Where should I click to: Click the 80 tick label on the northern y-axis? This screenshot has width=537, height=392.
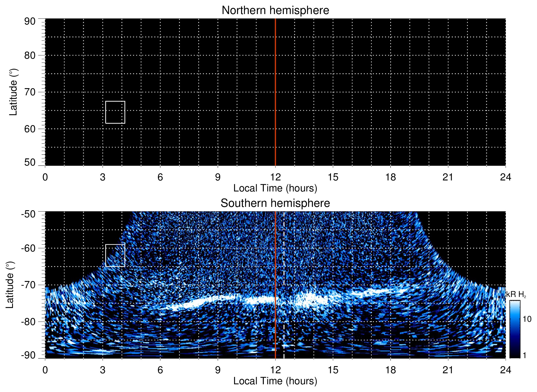point(30,55)
